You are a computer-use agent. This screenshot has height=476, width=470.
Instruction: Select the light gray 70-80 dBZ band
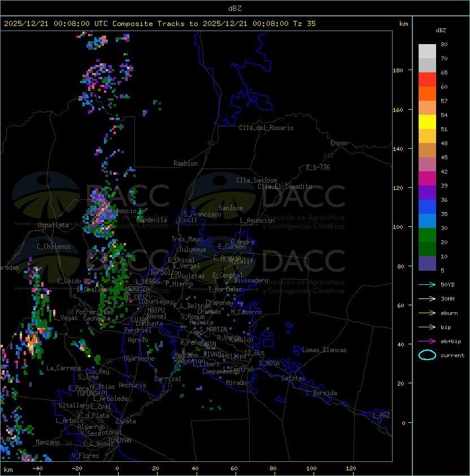coord(427,51)
